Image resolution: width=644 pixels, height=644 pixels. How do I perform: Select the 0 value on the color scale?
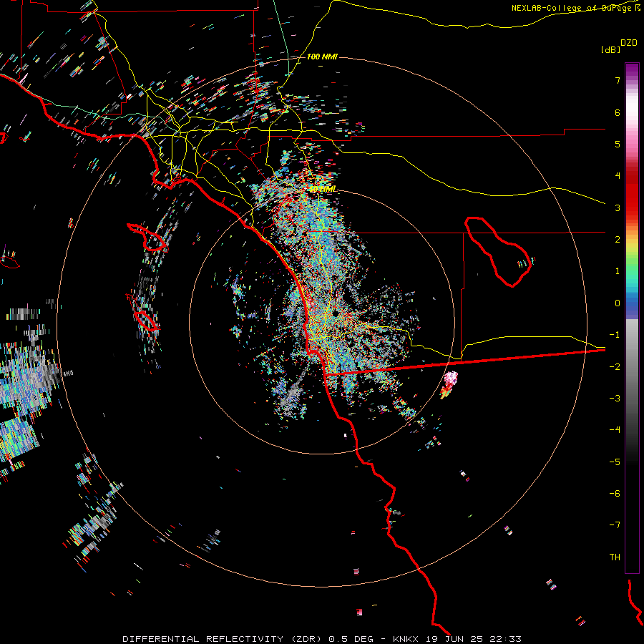(618, 303)
